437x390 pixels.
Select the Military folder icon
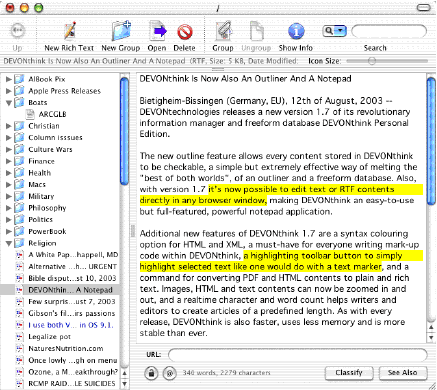pos(19,196)
